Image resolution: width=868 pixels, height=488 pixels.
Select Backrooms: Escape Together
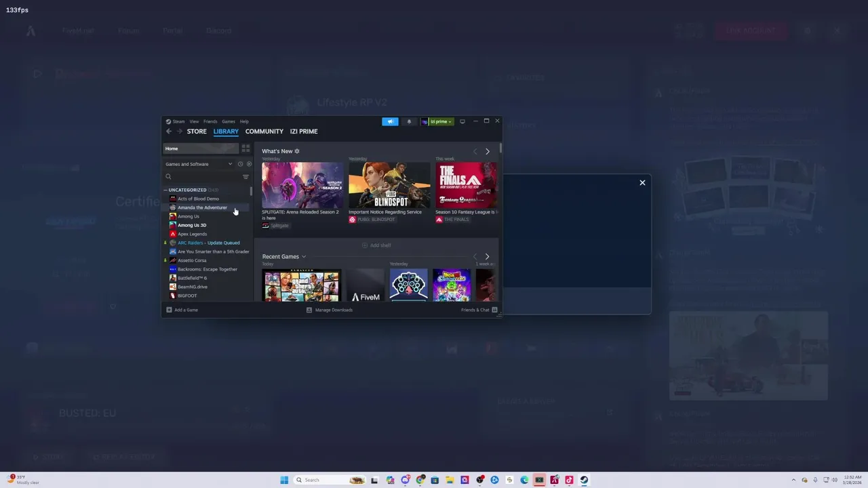tap(206, 269)
